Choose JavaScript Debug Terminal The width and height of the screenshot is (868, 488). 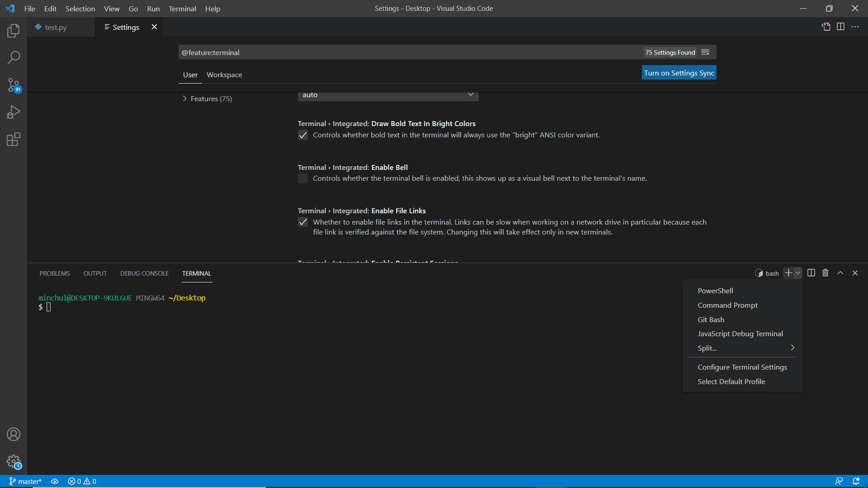pos(742,333)
